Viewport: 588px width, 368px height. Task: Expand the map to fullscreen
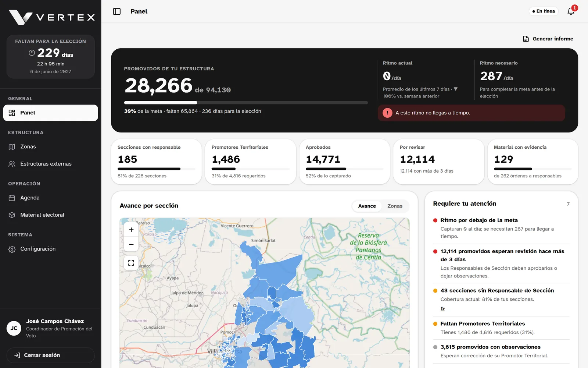tap(131, 263)
